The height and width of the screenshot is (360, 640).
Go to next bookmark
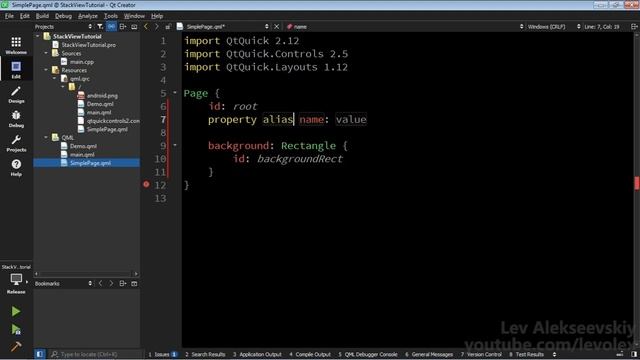[x=111, y=283]
